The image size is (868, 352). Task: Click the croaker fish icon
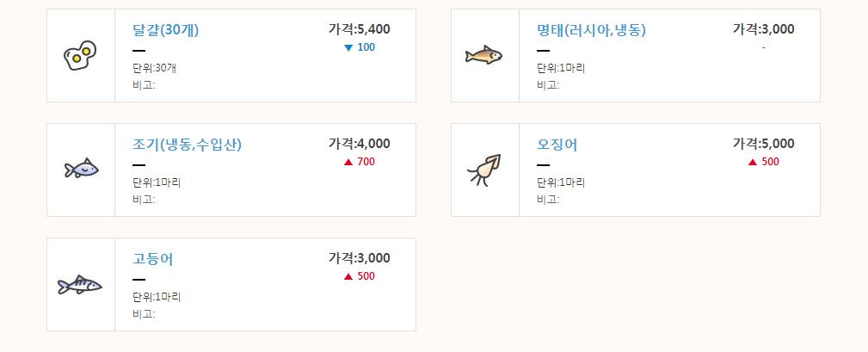click(x=81, y=168)
